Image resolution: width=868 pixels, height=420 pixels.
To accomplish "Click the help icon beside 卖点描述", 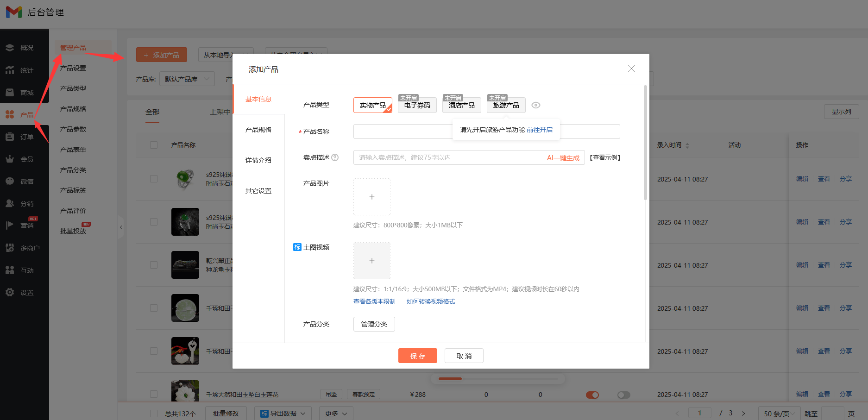I will pyautogui.click(x=336, y=157).
